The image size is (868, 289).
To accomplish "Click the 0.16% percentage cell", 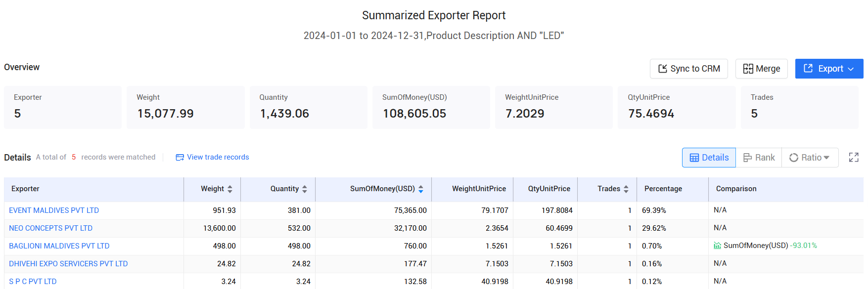I will pyautogui.click(x=673, y=264).
